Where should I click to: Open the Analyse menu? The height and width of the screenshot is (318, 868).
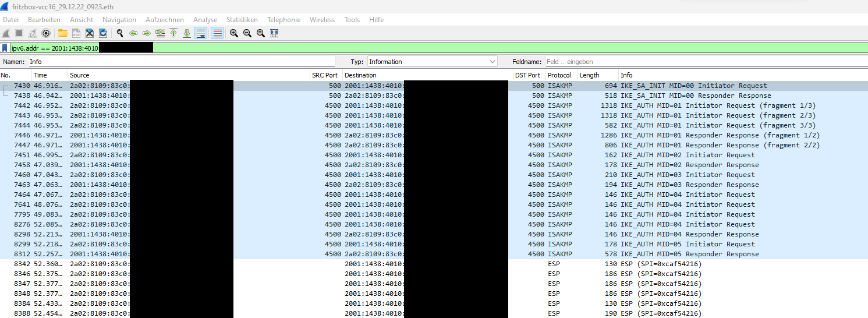pyautogui.click(x=205, y=20)
